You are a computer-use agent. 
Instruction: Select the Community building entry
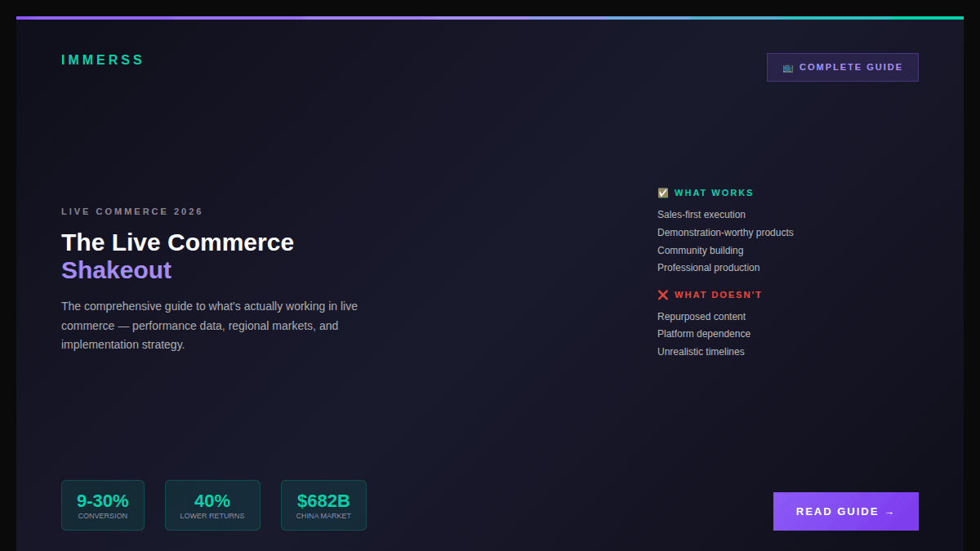point(700,250)
